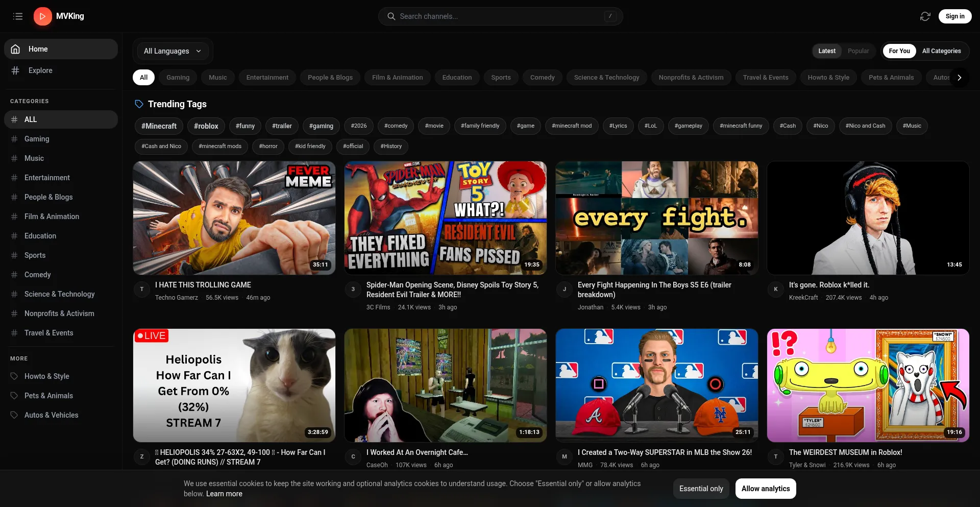The image size is (980, 507).
Task: Switch sorting to Popular
Action: tap(858, 51)
